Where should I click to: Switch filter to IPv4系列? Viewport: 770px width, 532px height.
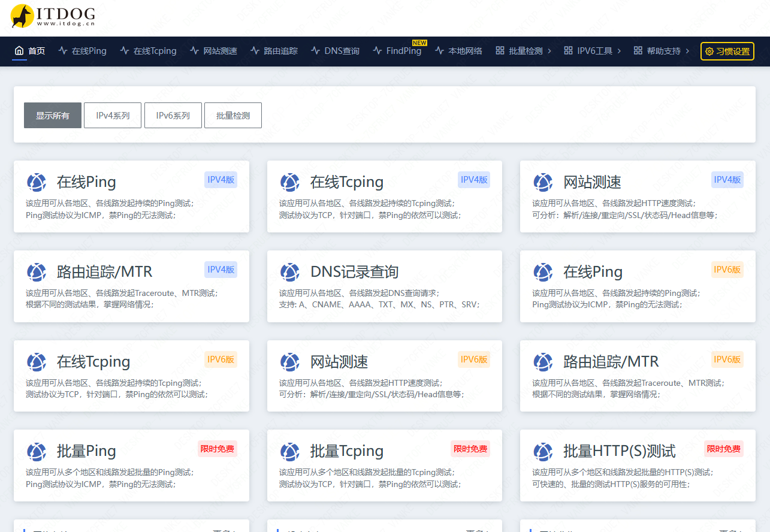(113, 116)
